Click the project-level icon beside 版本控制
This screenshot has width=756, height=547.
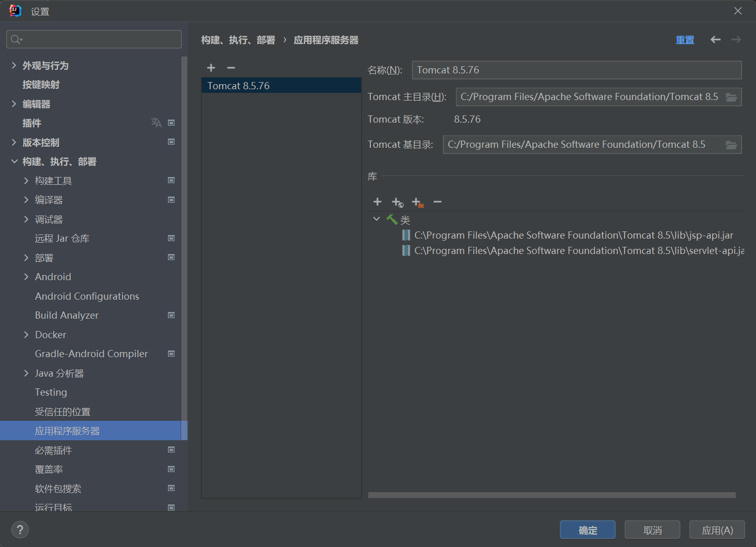point(172,142)
